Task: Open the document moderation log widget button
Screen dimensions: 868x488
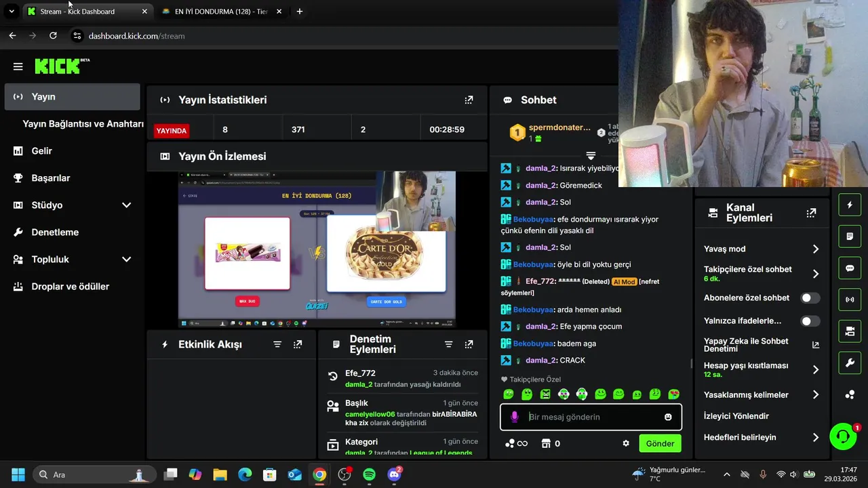Action: (x=850, y=237)
